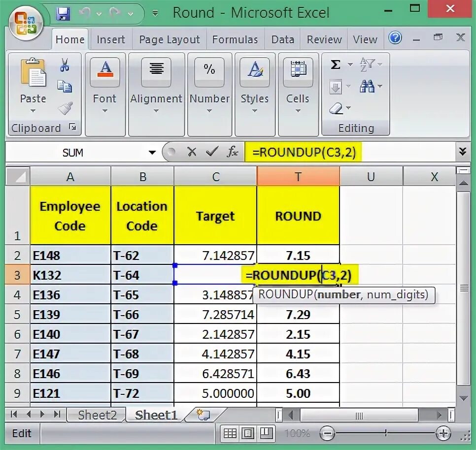Click Normal view status bar icon

pyautogui.click(x=230, y=433)
